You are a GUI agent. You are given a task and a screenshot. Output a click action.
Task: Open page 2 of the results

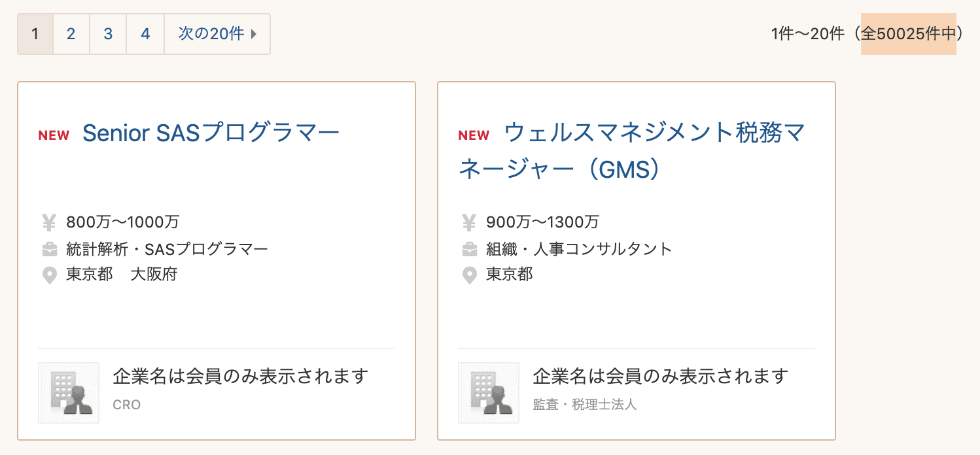point(71,34)
